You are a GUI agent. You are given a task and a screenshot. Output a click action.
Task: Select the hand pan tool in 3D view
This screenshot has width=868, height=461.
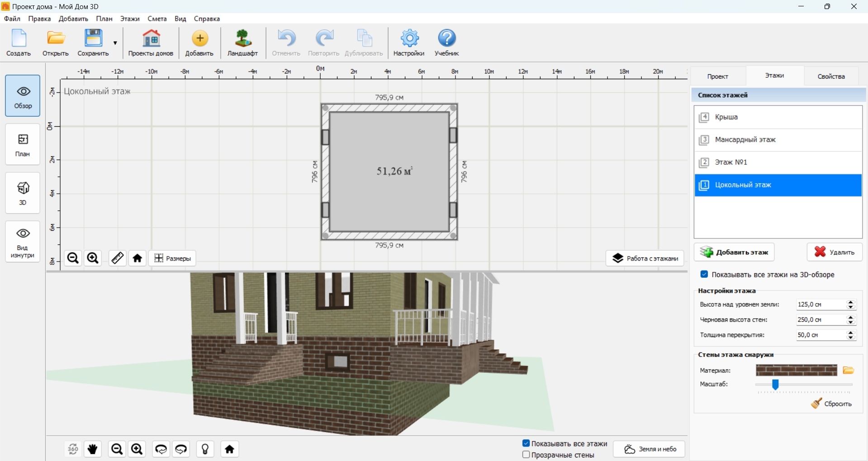[x=93, y=449]
